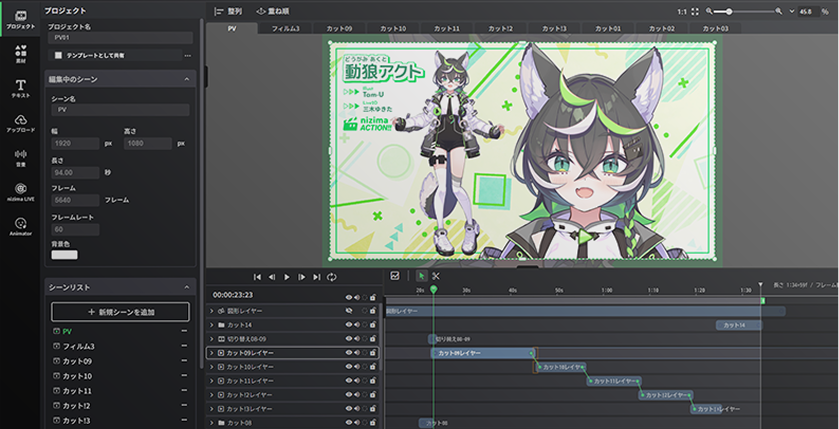Jump to the start of the timeline
Viewport: 839px width, 429px height.
[x=257, y=277]
